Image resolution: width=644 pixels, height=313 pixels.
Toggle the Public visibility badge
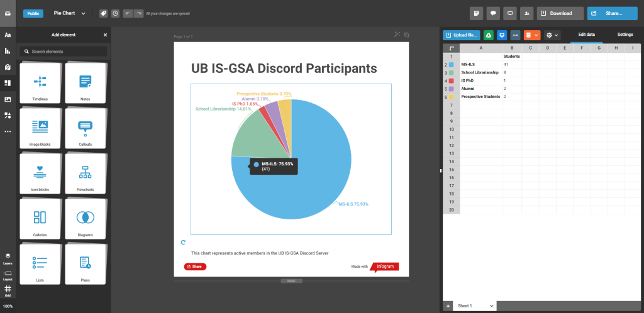[x=33, y=13]
